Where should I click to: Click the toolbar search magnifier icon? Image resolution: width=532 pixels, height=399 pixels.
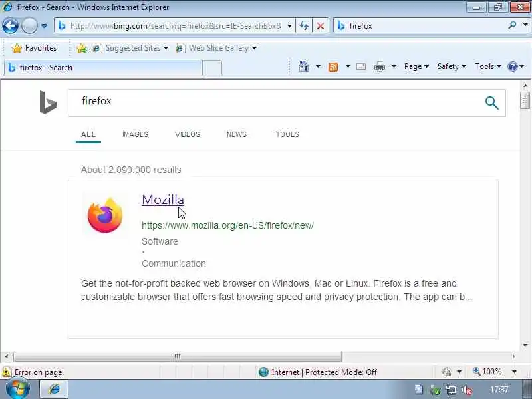[x=512, y=25]
